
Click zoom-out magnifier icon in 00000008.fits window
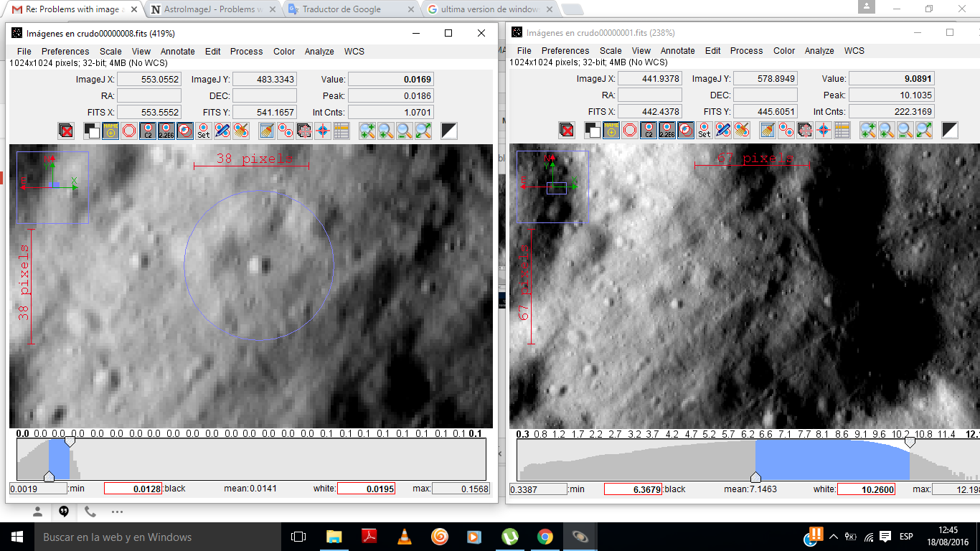click(x=404, y=131)
